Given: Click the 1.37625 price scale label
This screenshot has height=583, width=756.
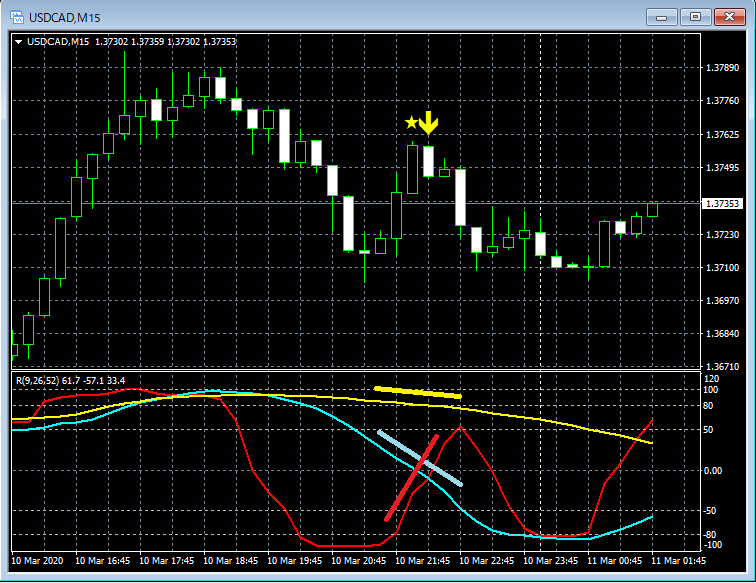Looking at the screenshot, I should pos(722,135).
